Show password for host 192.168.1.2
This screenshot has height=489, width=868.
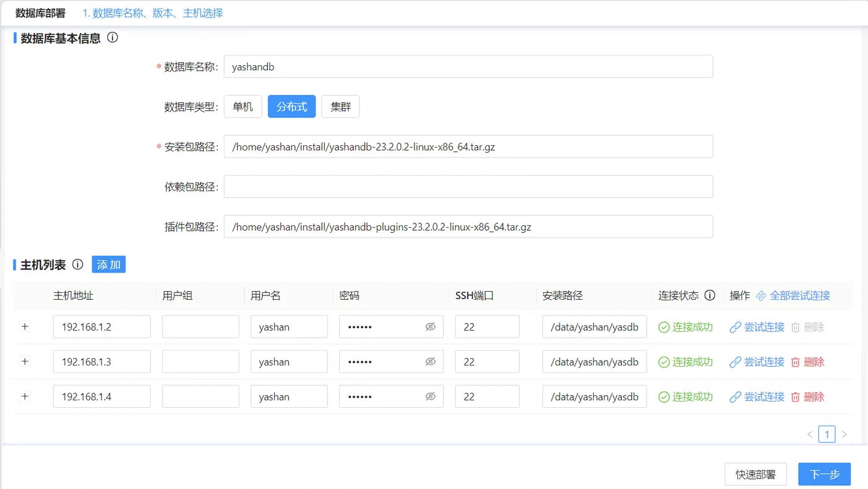coord(430,327)
